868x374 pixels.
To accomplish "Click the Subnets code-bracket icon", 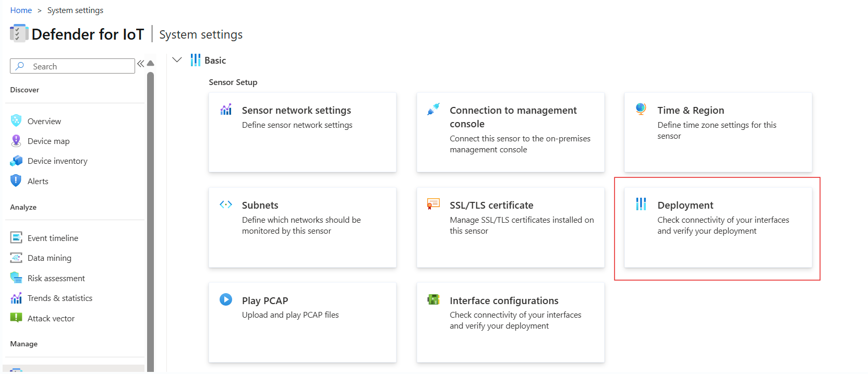I will tap(226, 204).
